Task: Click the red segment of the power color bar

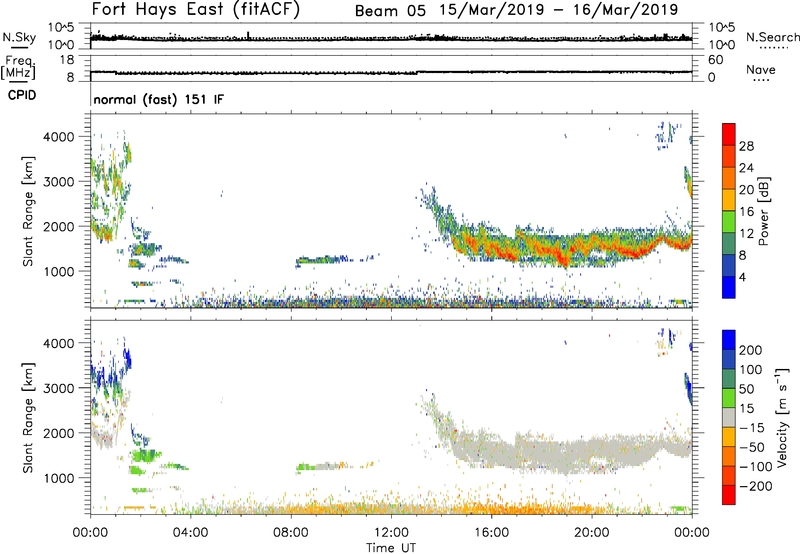Action: [729, 132]
